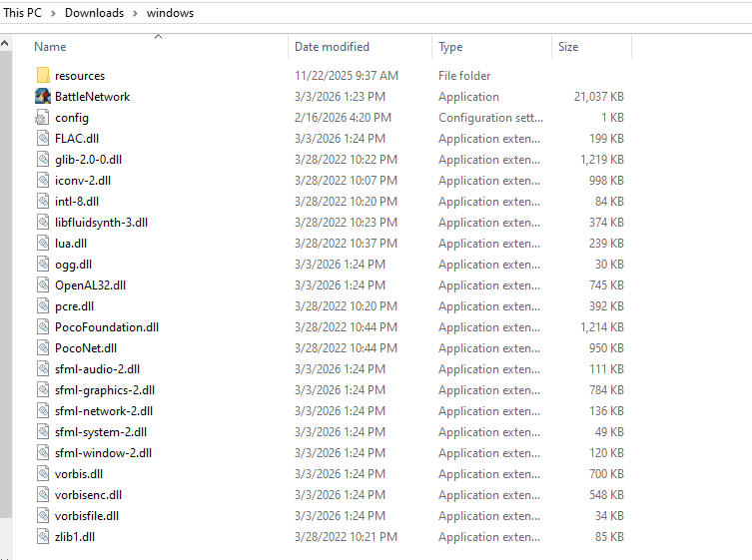Click the file name sfml-window-2.dll
Screen dimensions: 752x560
(103, 453)
